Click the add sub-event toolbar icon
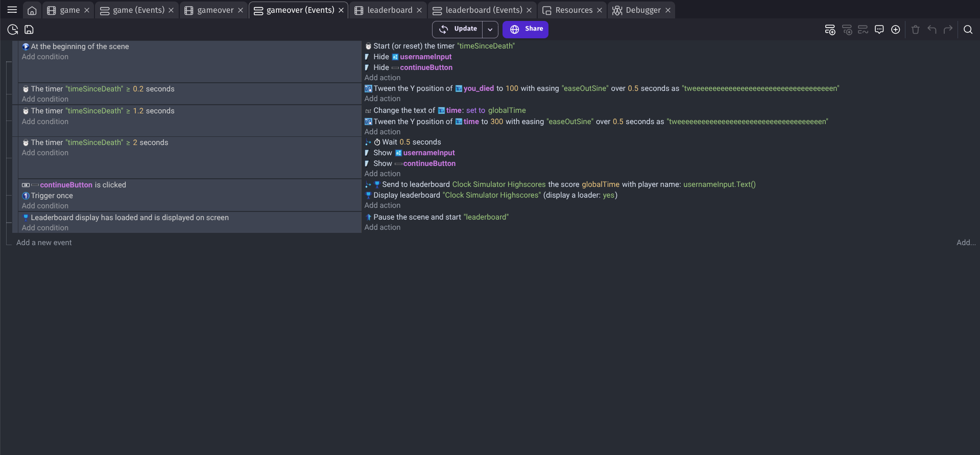The image size is (980, 455). [847, 30]
